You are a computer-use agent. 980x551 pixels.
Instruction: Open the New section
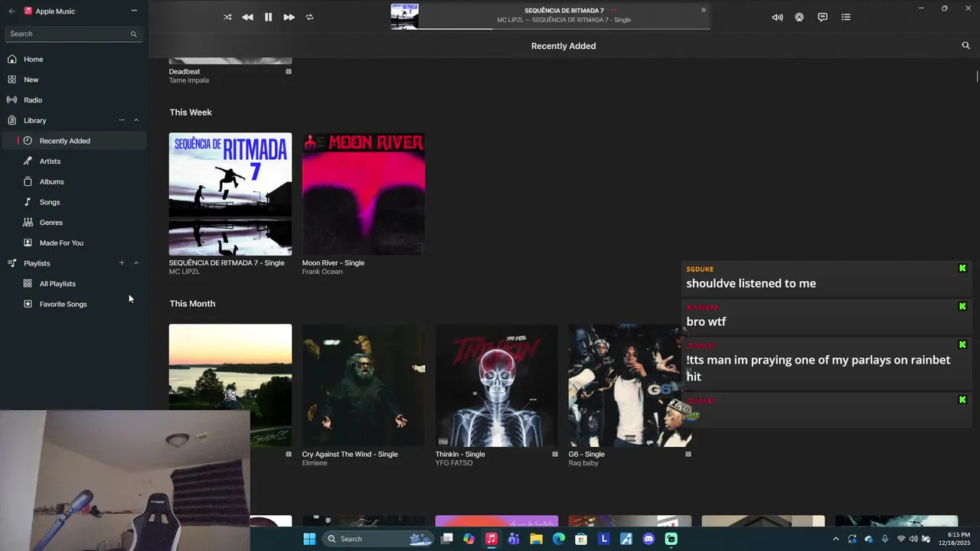(x=73, y=80)
